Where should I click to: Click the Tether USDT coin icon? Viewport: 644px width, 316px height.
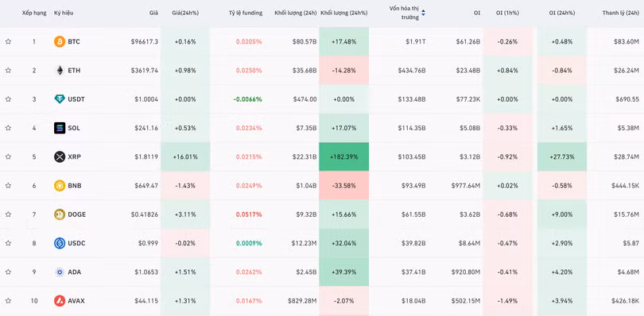point(60,99)
